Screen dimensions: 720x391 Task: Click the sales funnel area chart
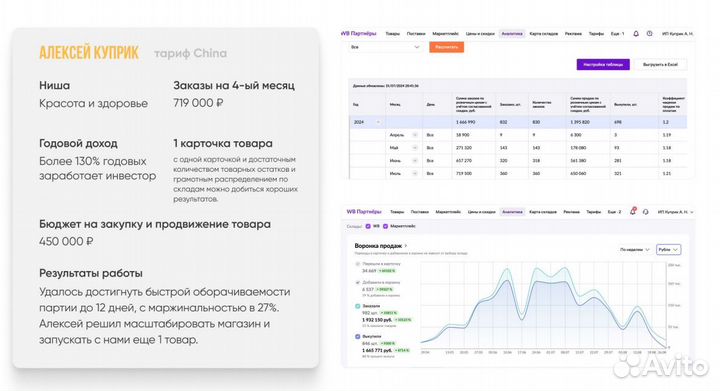pyautogui.click(x=543, y=305)
